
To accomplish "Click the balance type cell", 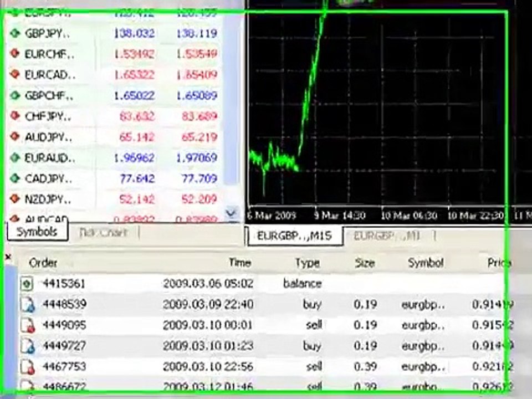I will (x=303, y=283).
